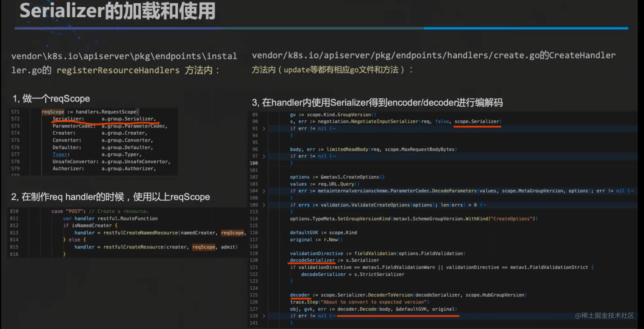The height and width of the screenshot is (329, 644).
Task: Click the value "a.group.UnsafeConvertor," on line 578
Action: tap(136, 162)
